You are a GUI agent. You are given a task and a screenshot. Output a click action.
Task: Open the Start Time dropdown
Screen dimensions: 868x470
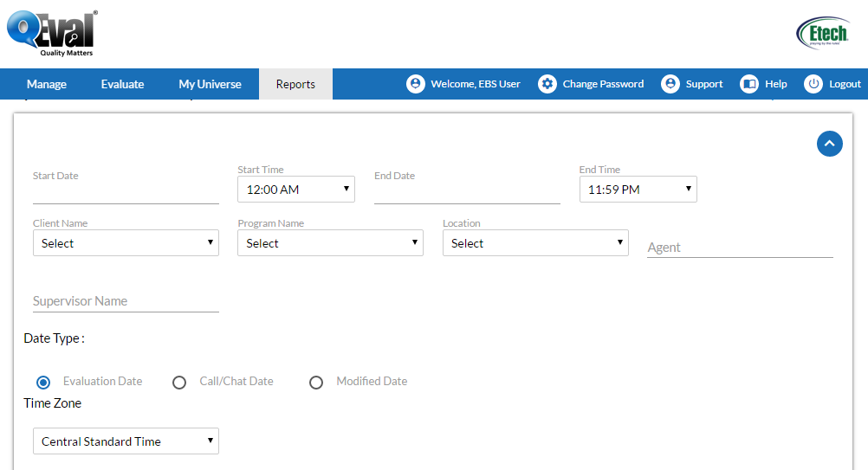[296, 189]
